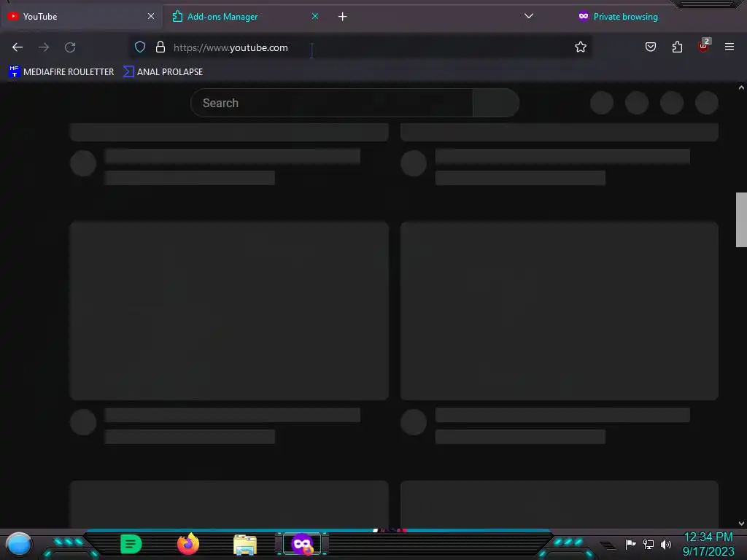The image size is (747, 560).
Task: Open File Explorer from the taskbar
Action: tap(245, 545)
